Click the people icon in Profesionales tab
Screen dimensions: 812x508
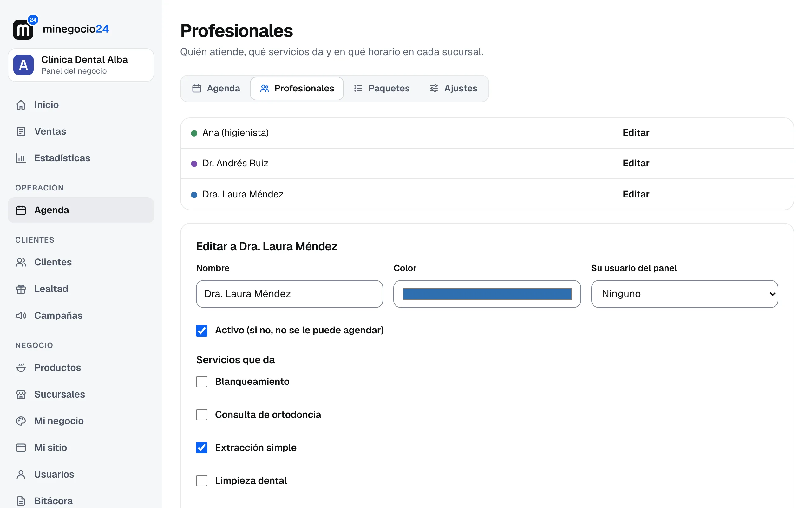265,88
